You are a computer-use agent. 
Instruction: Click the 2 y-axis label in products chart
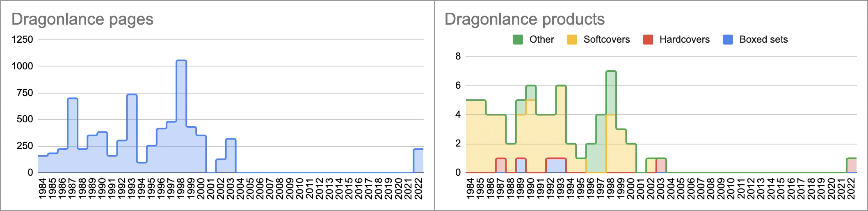tap(458, 143)
